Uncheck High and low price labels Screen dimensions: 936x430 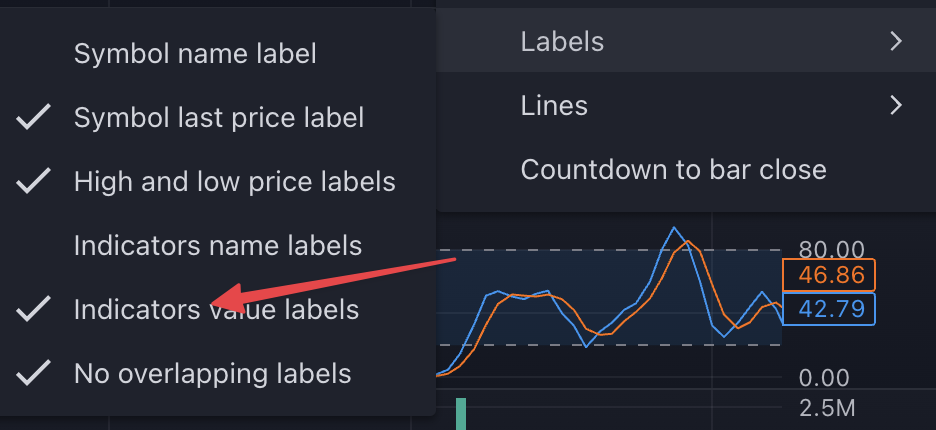pyautogui.click(x=234, y=182)
